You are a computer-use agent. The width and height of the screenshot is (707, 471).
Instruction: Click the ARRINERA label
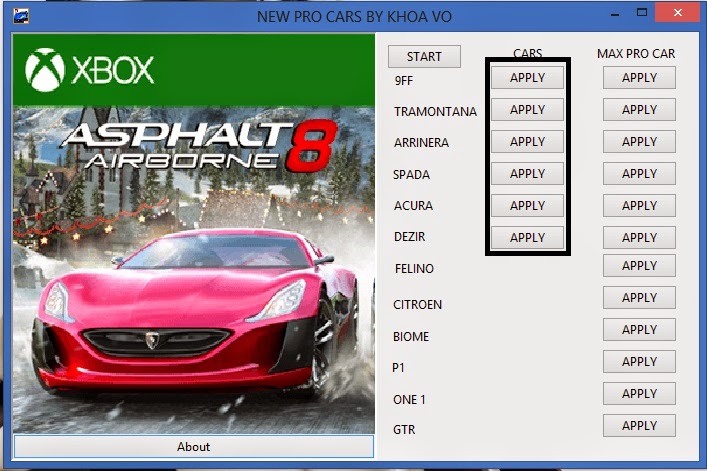[x=421, y=143]
